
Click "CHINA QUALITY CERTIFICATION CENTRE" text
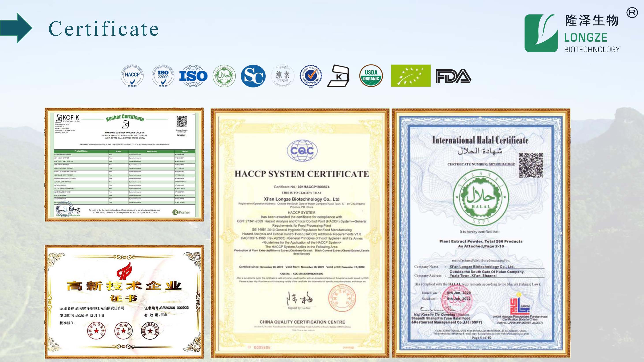[x=302, y=322]
